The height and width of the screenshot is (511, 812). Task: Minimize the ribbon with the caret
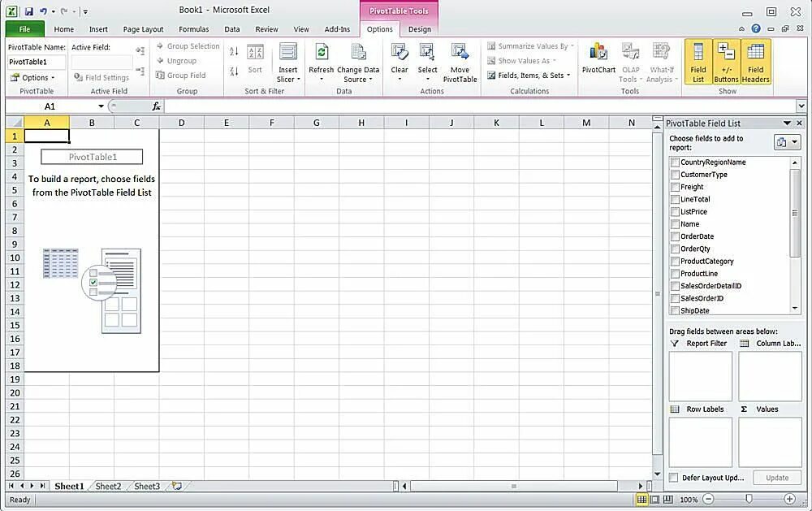click(x=741, y=29)
